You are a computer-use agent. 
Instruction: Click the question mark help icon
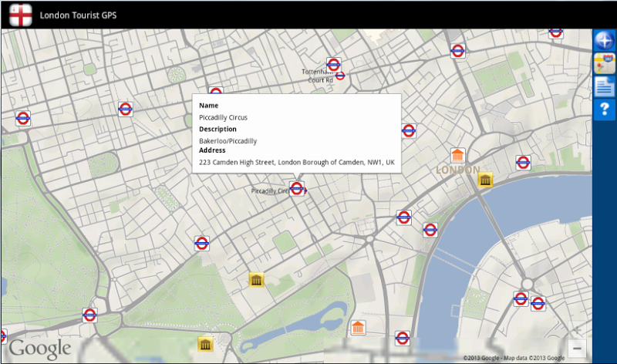pyautogui.click(x=605, y=110)
